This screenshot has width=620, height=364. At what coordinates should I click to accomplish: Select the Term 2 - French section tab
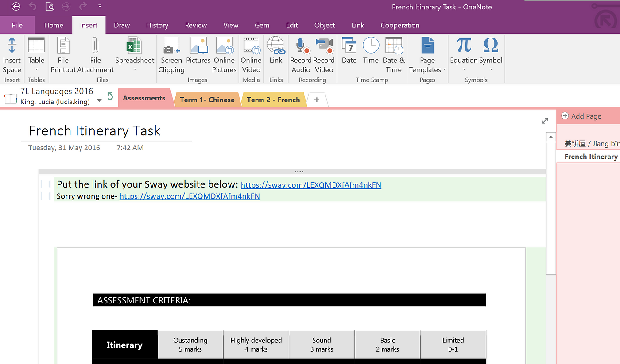pyautogui.click(x=274, y=100)
